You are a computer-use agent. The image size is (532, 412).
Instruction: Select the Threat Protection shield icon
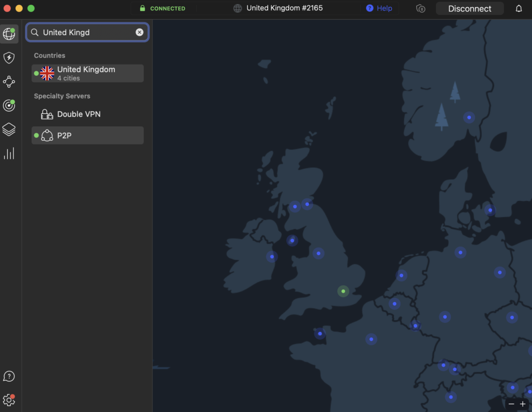pos(9,58)
